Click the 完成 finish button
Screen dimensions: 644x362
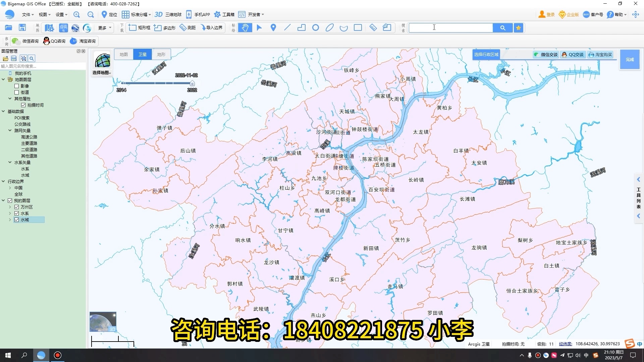[630, 59]
